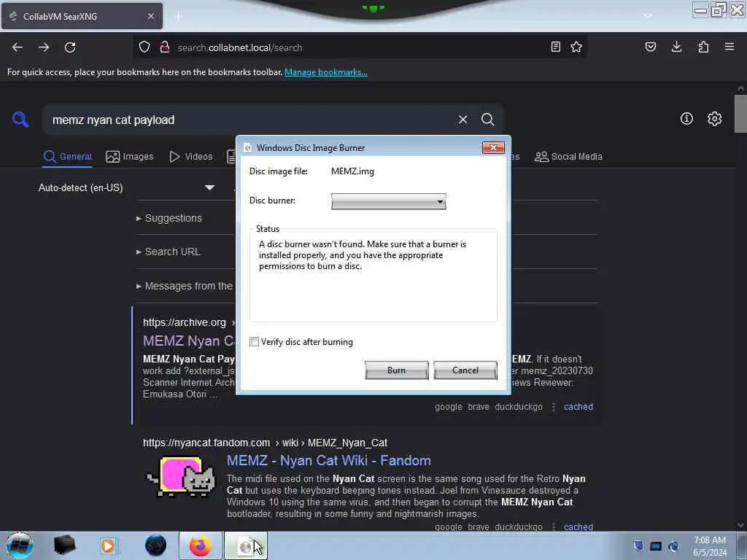
Task: Open Auto-detect (en-US) language dropdown
Action: click(x=127, y=187)
